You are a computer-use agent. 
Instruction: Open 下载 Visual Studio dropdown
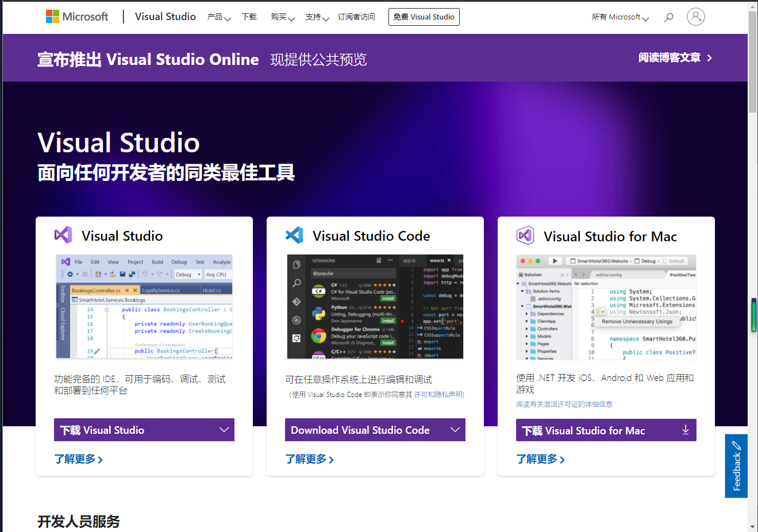pyautogui.click(x=144, y=430)
